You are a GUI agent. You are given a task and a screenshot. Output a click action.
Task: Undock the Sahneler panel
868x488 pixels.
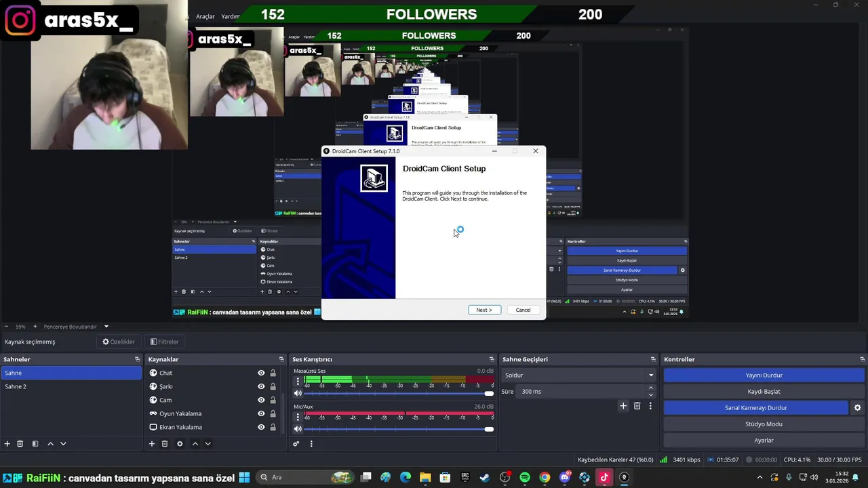point(137,359)
